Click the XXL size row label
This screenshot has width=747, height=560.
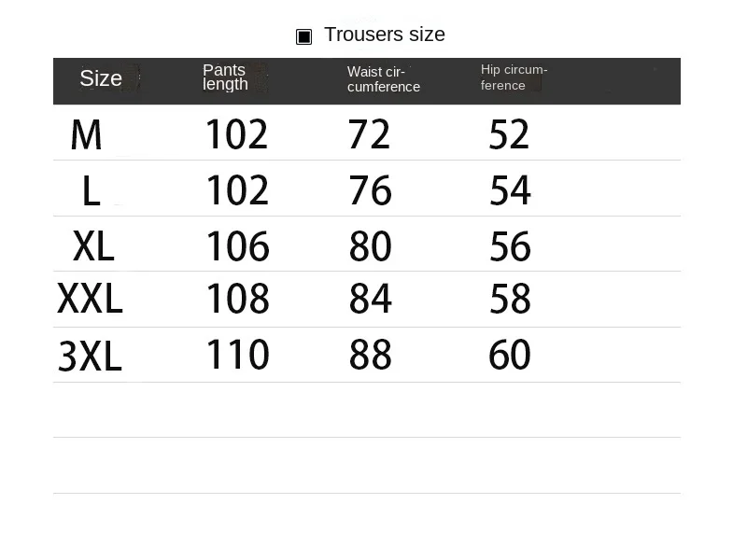click(x=90, y=299)
